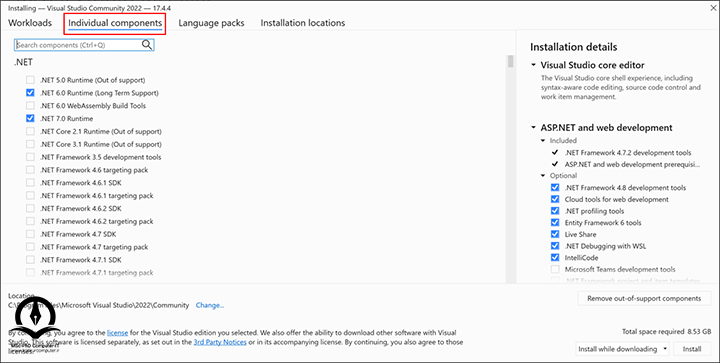
Task: Click Change install location link
Action: coord(210,305)
